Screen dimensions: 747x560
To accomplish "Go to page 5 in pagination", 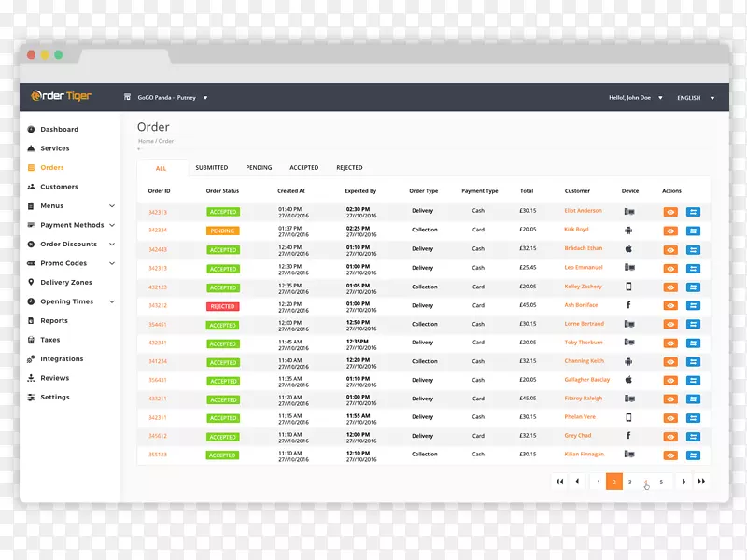I will tap(661, 482).
